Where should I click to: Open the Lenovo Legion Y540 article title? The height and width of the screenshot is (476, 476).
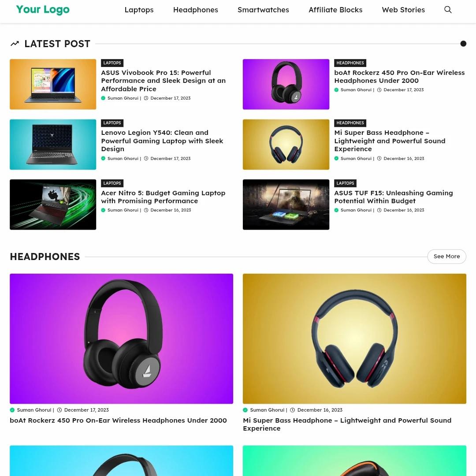[162, 141]
